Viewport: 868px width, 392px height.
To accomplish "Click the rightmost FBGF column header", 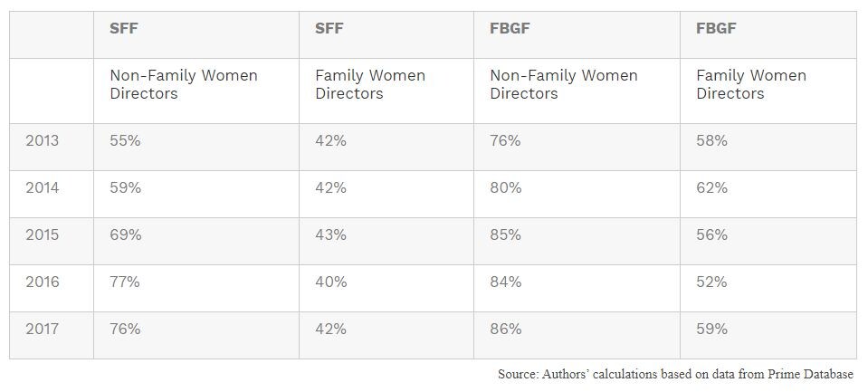I will pyautogui.click(x=716, y=29).
